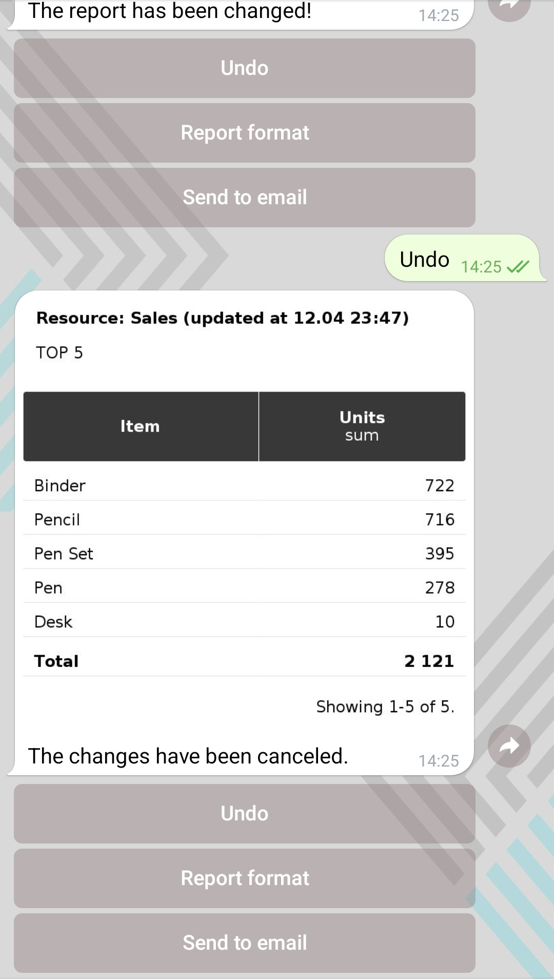Select the Desk row showing 10
The height and width of the screenshot is (980, 554).
coord(244,622)
